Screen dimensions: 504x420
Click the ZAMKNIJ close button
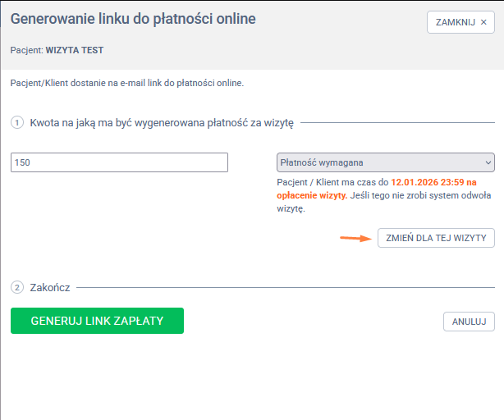coord(460,22)
